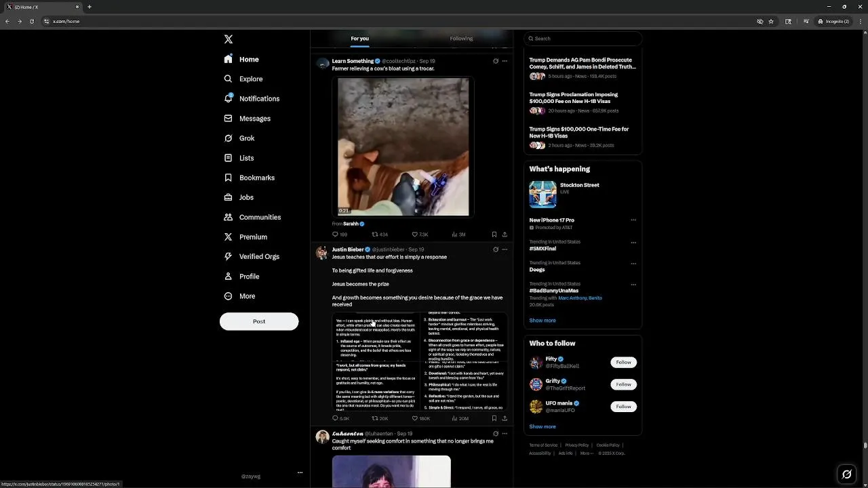Open Sarahh source link under video
868x488 pixels.
point(353,224)
